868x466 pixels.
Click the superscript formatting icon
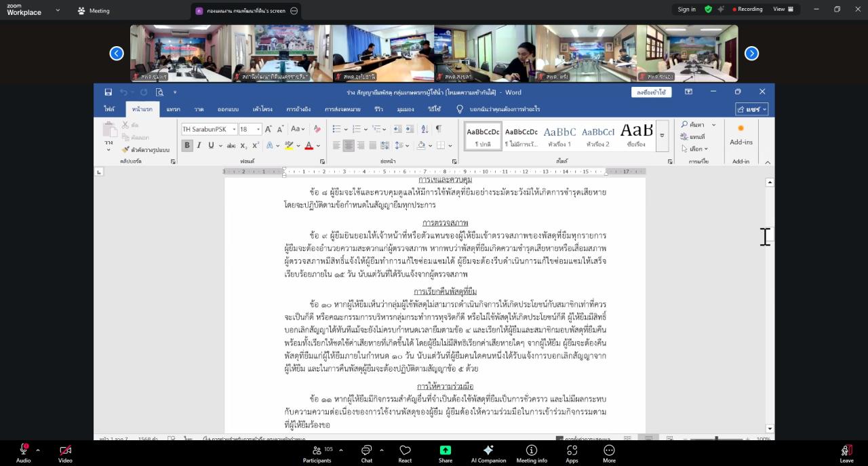[x=254, y=146]
